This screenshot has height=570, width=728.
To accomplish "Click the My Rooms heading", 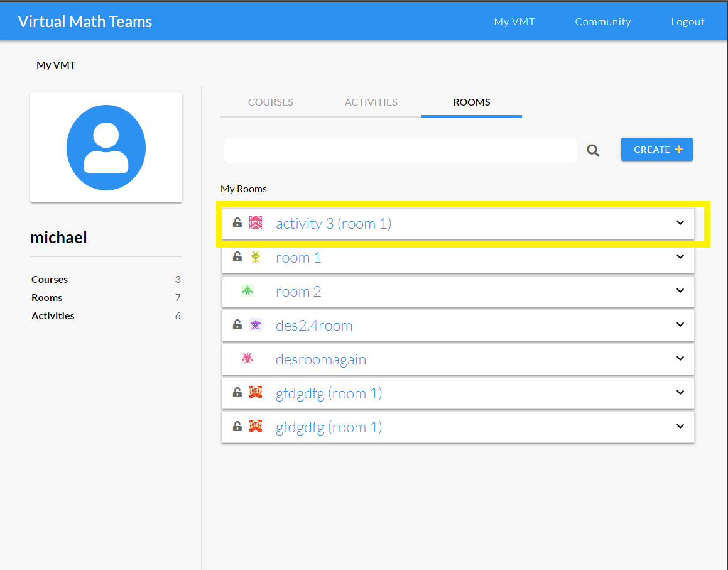I will 244,189.
